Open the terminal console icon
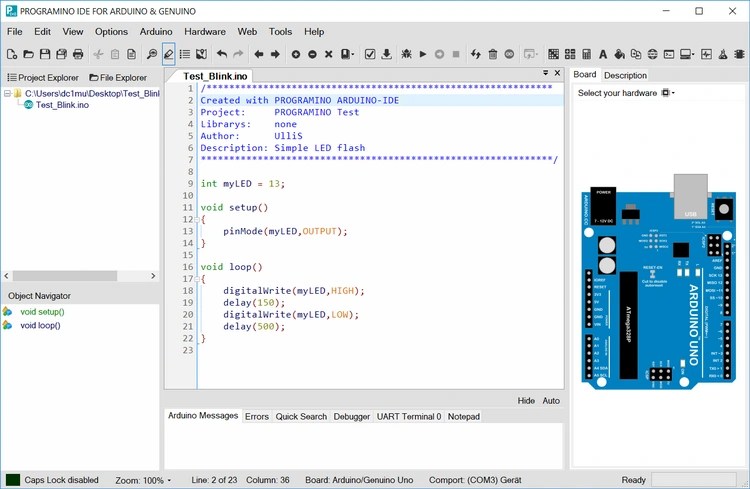Image resolution: width=750 pixels, height=489 pixels. pyautogui.click(x=669, y=54)
